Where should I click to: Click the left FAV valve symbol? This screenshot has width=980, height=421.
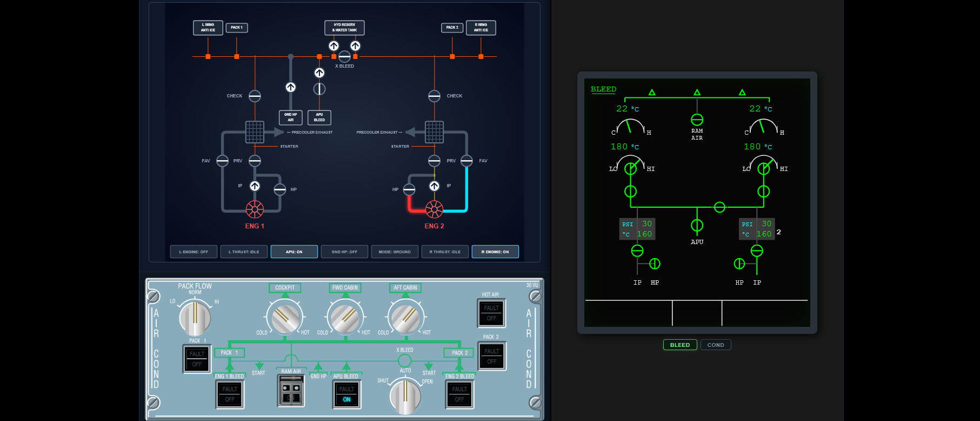pyautogui.click(x=222, y=161)
